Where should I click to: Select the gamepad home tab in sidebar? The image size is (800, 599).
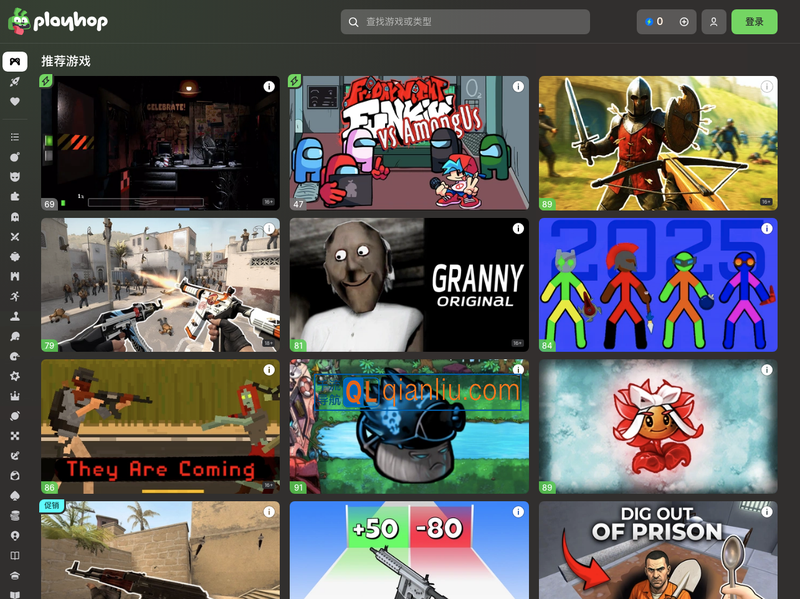point(15,62)
